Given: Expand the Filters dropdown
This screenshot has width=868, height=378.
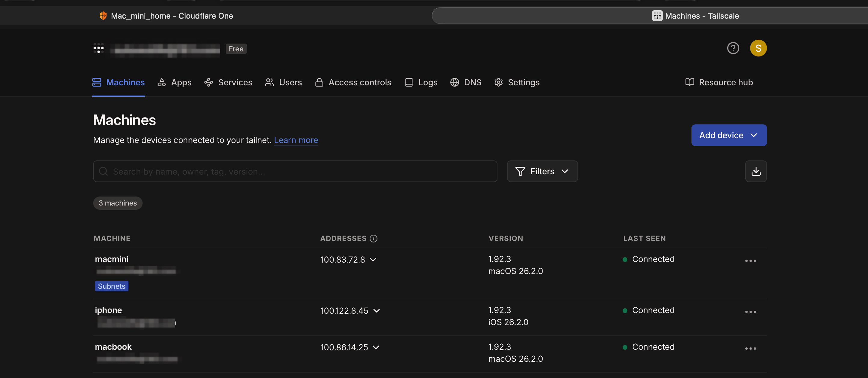Looking at the screenshot, I should pos(542,171).
